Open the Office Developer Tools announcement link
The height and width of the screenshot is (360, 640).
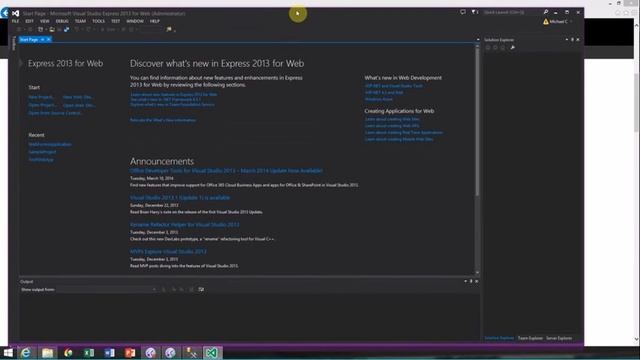[227, 171]
